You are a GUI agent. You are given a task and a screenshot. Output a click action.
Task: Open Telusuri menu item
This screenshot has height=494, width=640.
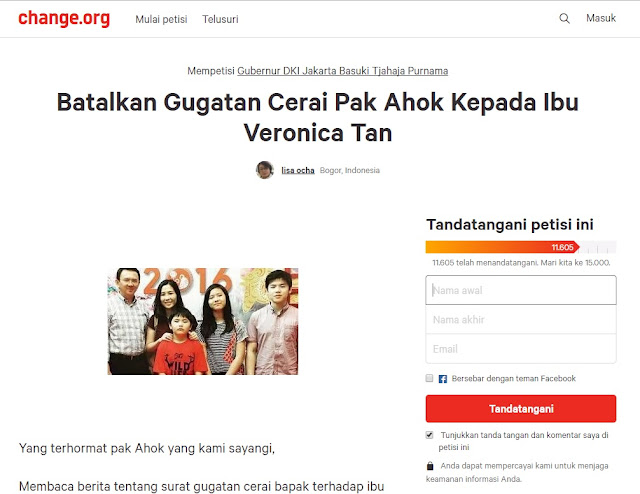[x=220, y=19]
